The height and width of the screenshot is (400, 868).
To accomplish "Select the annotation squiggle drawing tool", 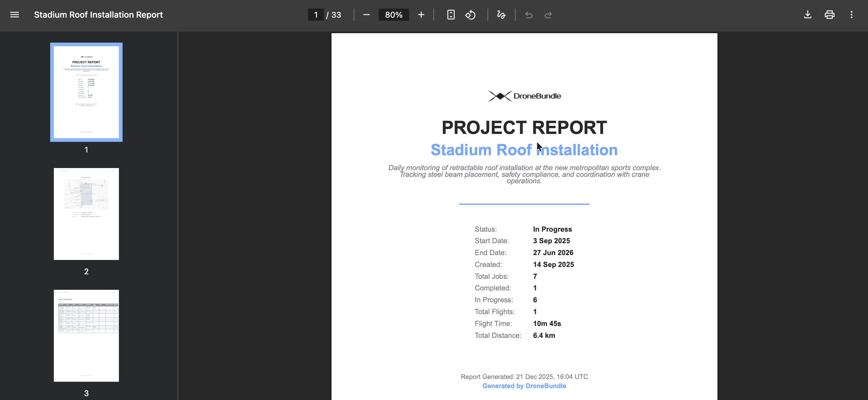I will click(501, 15).
